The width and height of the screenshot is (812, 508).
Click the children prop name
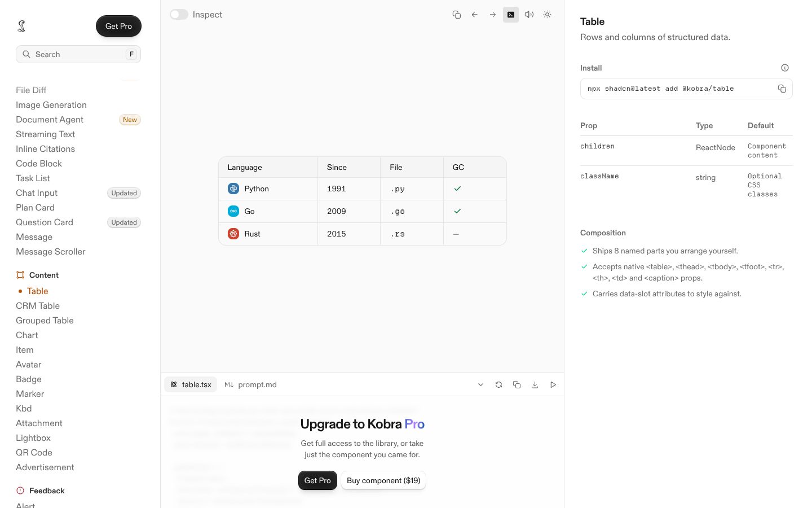click(597, 146)
